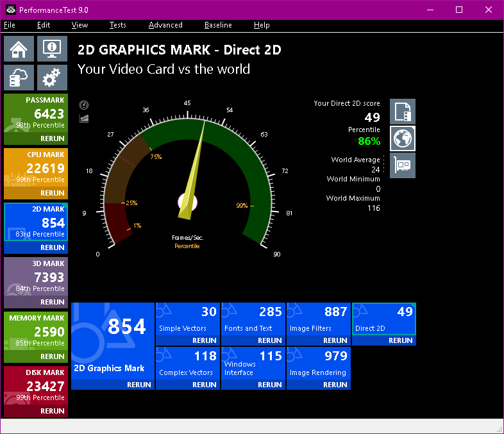Image resolution: width=504 pixels, height=434 pixels.
Task: Click the World Average label
Action: pos(355,160)
